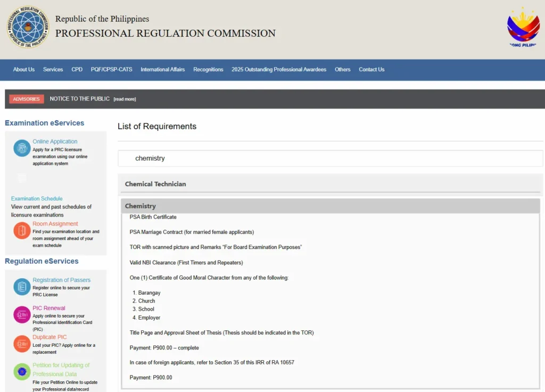
Task: Click the PSA Marriage Contract requirement
Action: (x=192, y=232)
